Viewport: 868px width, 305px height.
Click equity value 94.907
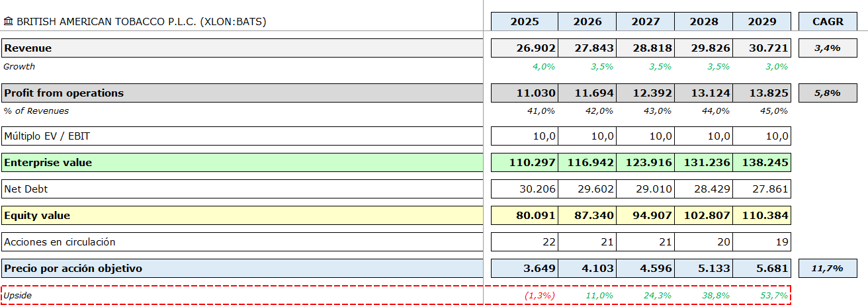[x=646, y=216]
